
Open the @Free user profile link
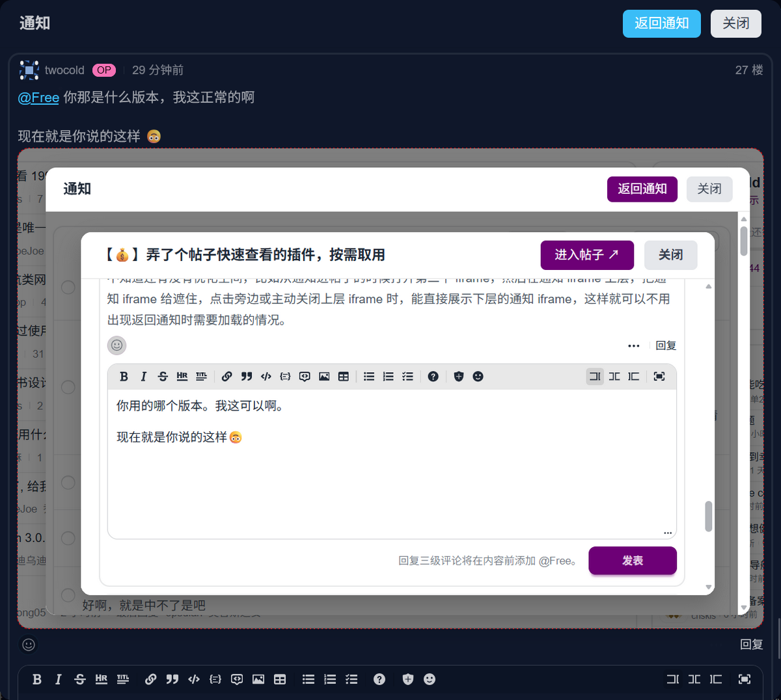(38, 98)
